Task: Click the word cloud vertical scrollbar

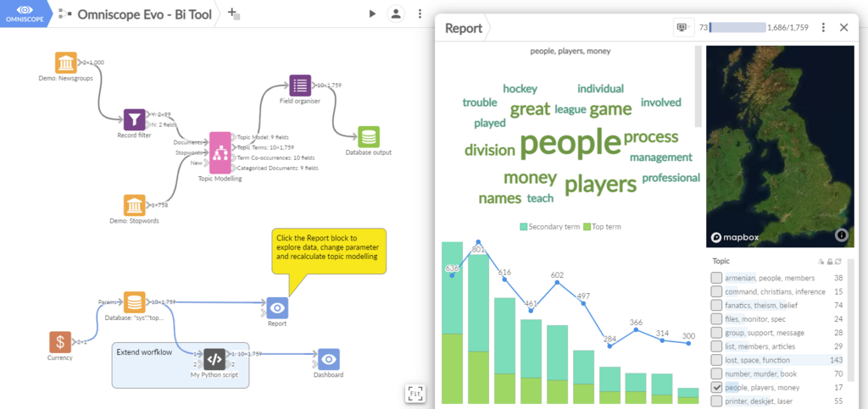Action: (x=698, y=86)
